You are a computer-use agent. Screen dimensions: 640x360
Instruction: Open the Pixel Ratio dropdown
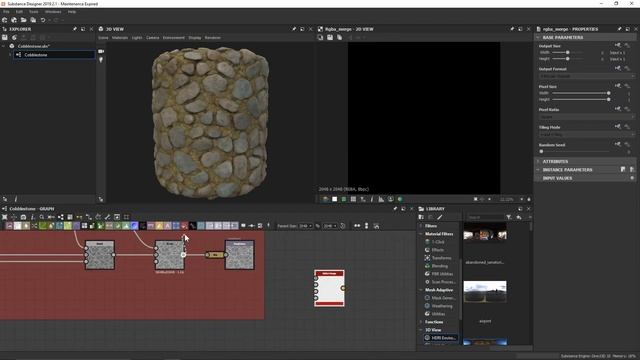[587, 117]
